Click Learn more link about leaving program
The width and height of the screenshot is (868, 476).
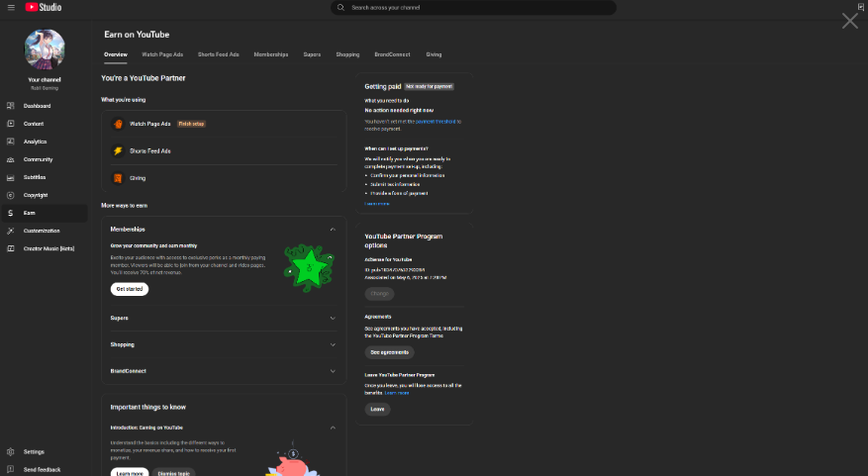coord(396,393)
